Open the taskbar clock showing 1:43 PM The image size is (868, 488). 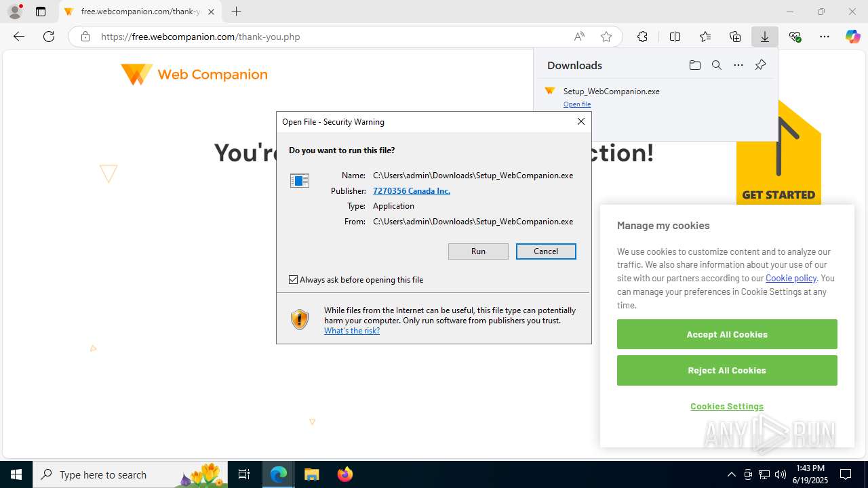tap(810, 474)
